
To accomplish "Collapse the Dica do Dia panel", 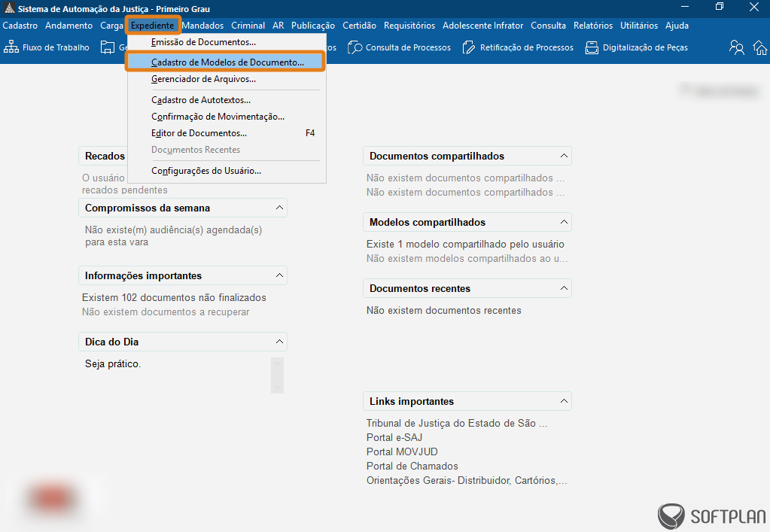I will pyautogui.click(x=279, y=342).
